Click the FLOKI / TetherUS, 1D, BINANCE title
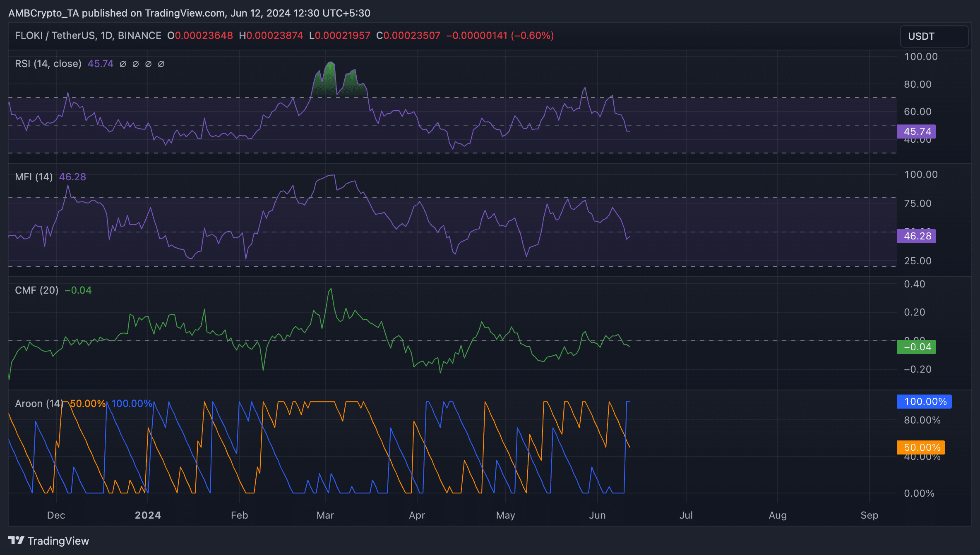 [x=88, y=36]
